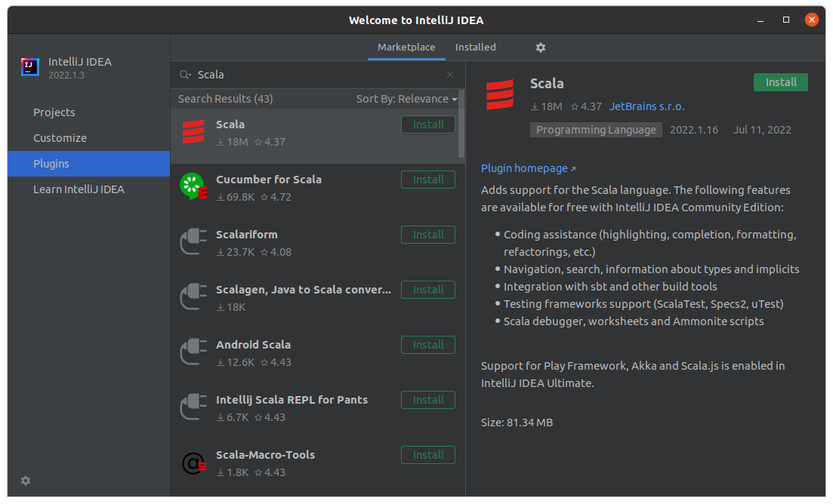The image size is (833, 504).
Task: Click the Scala plugin logo in results list
Action: [193, 132]
